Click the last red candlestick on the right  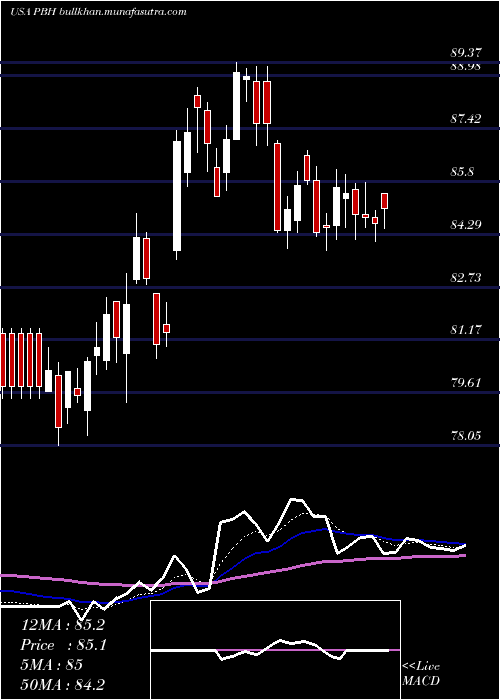[x=384, y=201]
